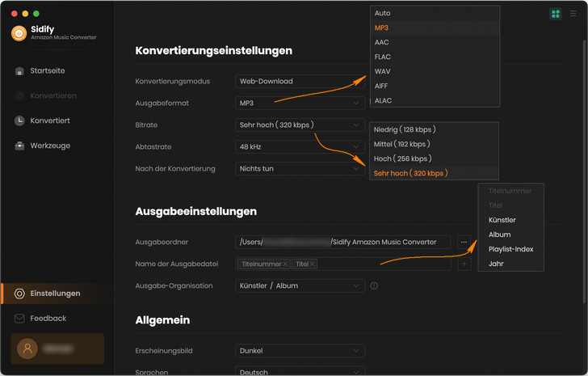Open the Erscheinungsbild dropdown

300,351
